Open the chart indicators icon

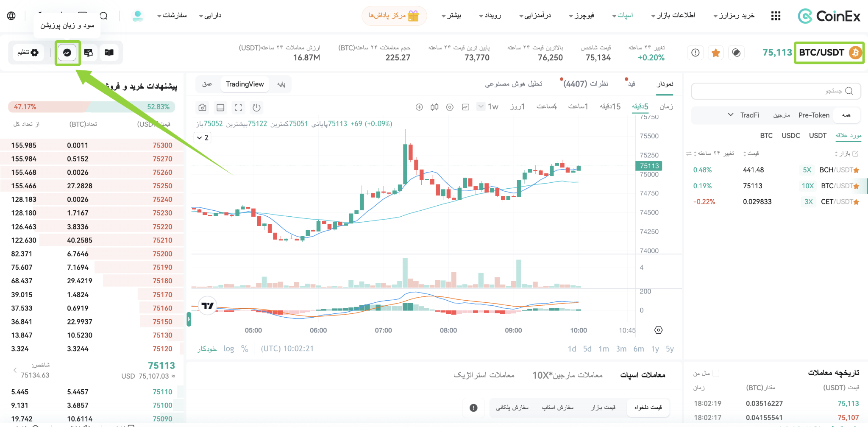click(465, 107)
